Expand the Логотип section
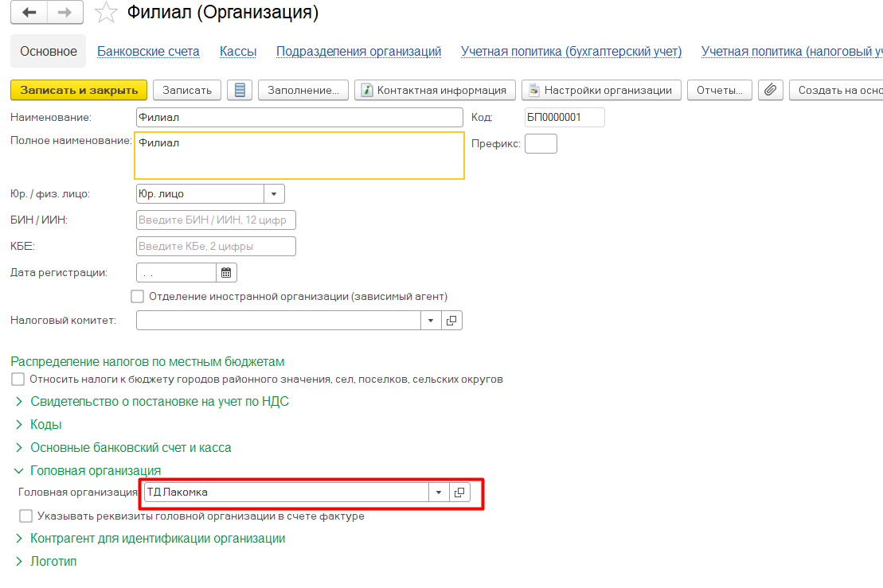 click(53, 561)
